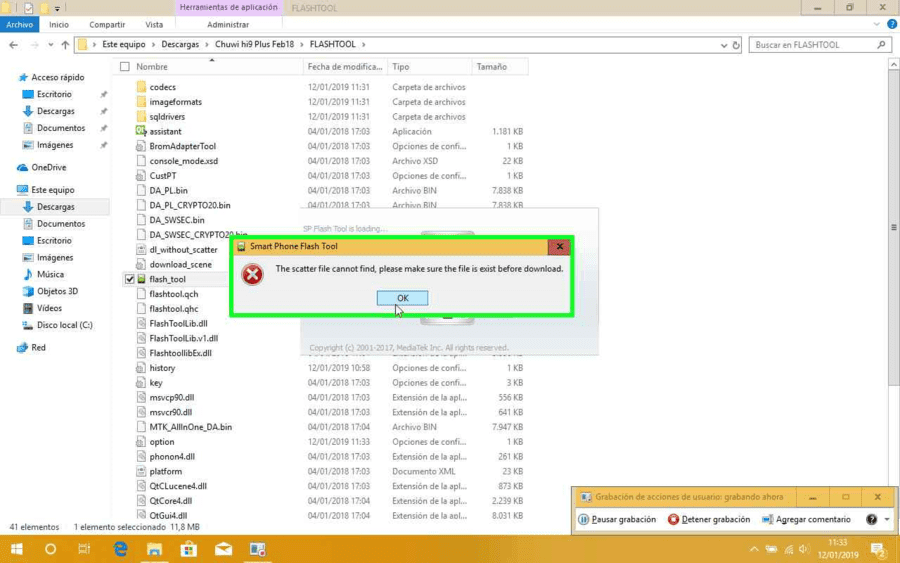Open Red in navigation pane

[x=38, y=347]
